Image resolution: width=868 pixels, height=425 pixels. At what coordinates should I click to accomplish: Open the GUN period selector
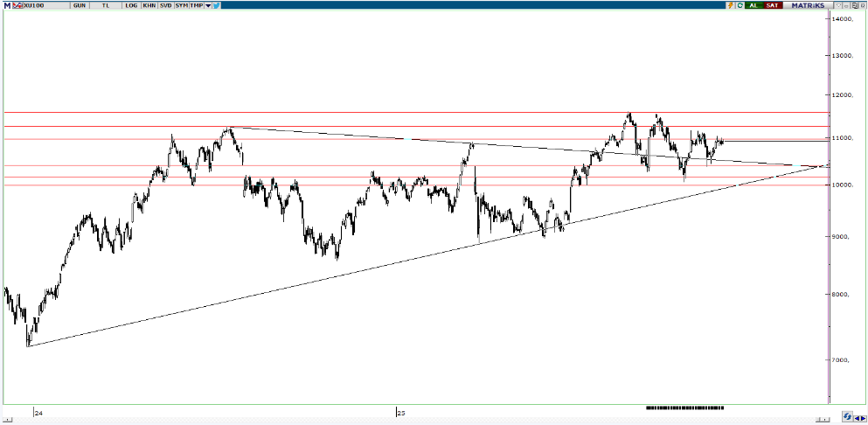coord(80,5)
